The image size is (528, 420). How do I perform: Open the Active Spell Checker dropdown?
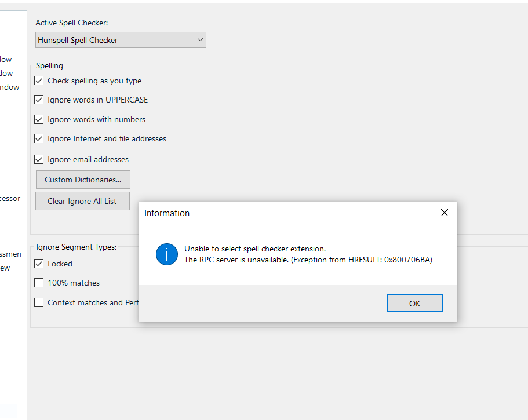(121, 40)
